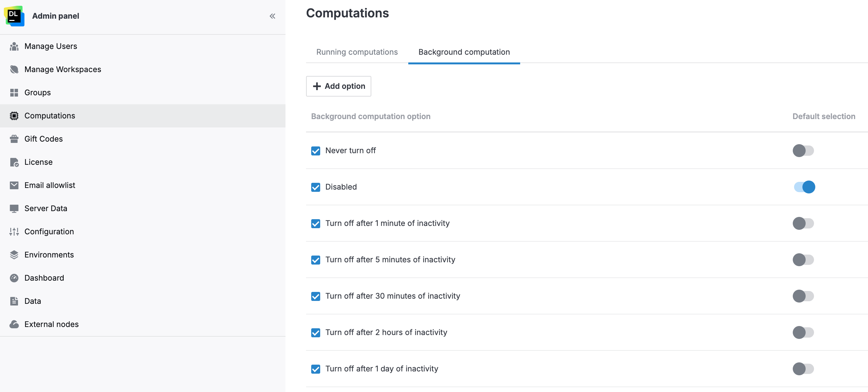The image size is (868, 392).
Task: Open Groups via its grid icon
Action: coord(14,92)
